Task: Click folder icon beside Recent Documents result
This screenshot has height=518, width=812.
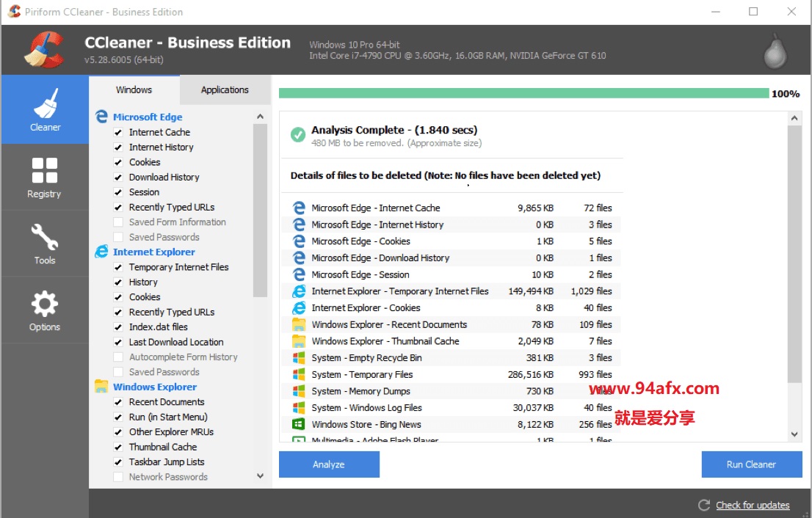Action: click(x=299, y=324)
